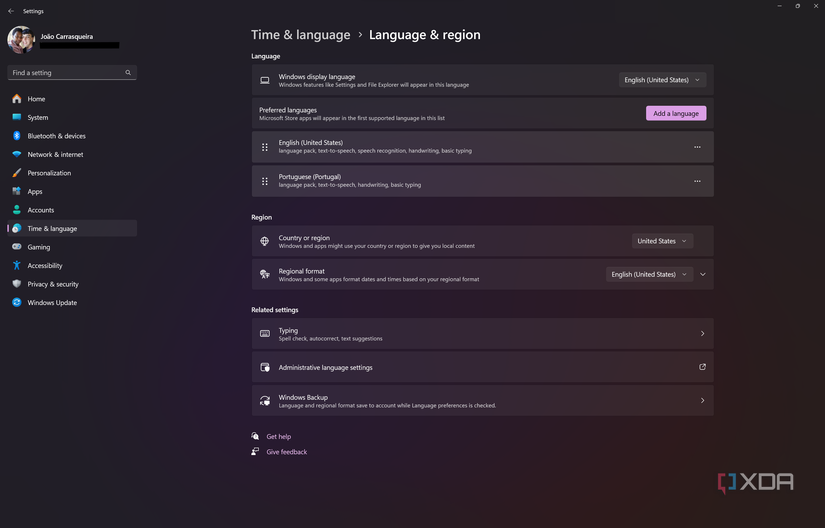Open Network & internet settings
The width and height of the screenshot is (825, 528).
tap(72, 155)
